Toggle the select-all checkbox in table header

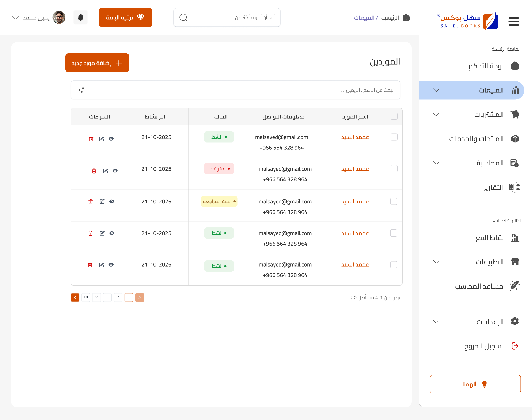(394, 116)
